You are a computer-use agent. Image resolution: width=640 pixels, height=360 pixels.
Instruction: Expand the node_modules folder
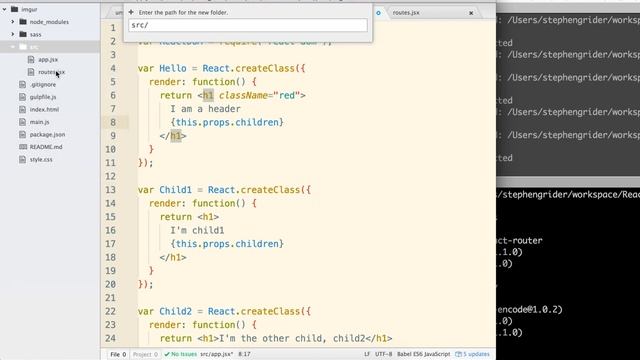[13, 22]
